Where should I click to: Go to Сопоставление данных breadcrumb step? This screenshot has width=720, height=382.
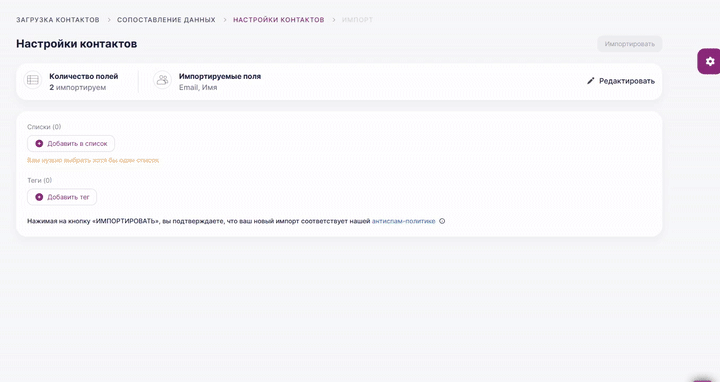point(166,20)
